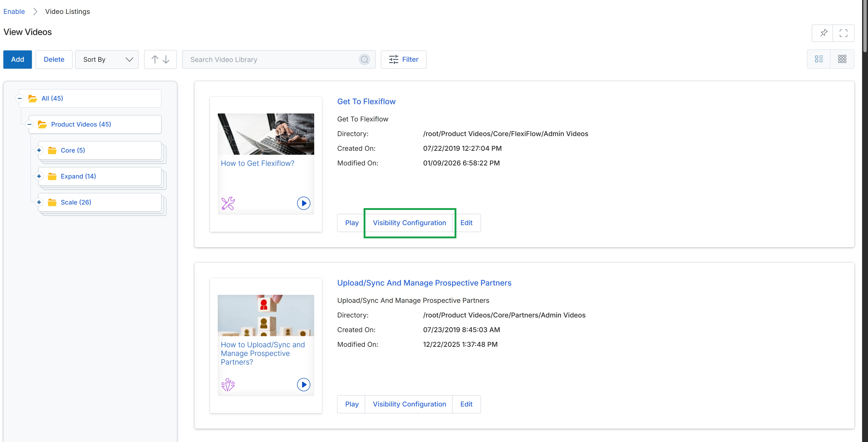Collapse the All folder tree
The height and width of the screenshot is (442, 868).
[x=20, y=98]
